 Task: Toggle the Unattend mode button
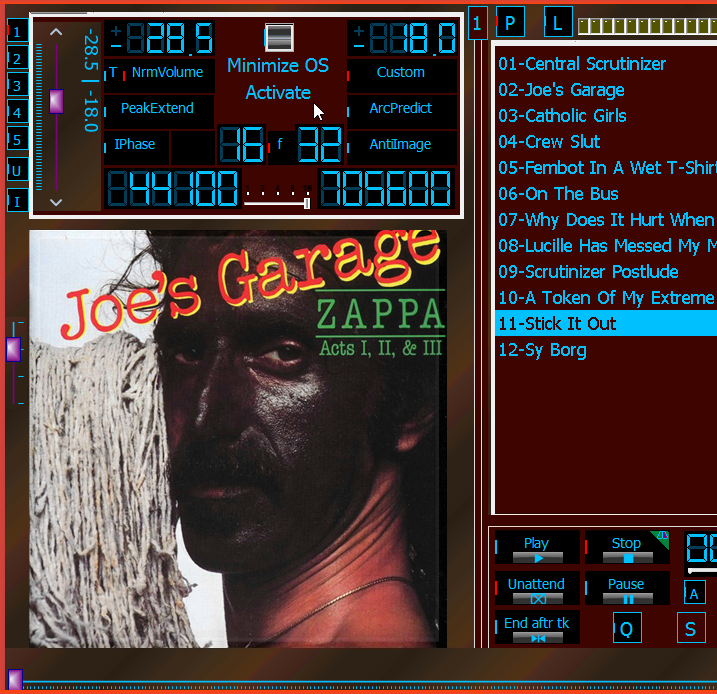click(x=537, y=588)
